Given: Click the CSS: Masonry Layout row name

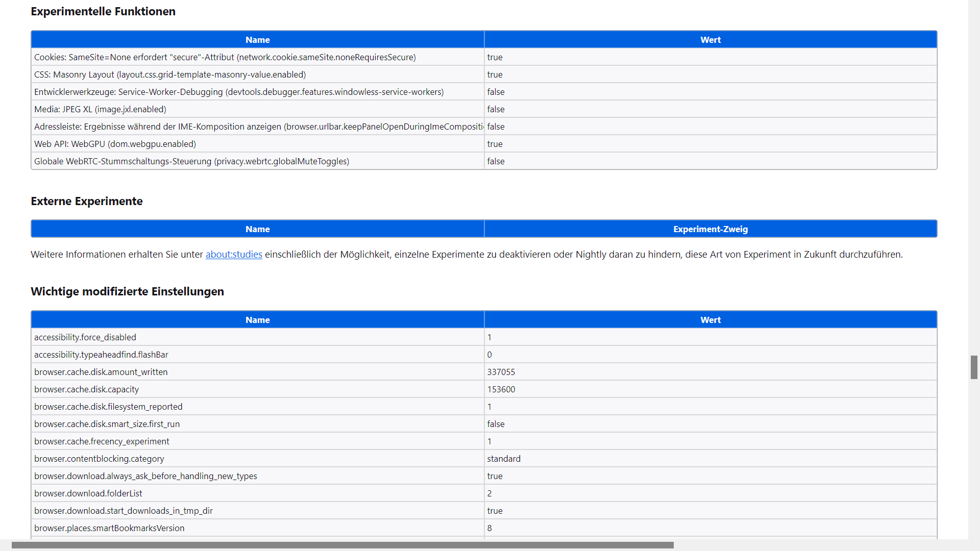Looking at the screenshot, I should (170, 74).
